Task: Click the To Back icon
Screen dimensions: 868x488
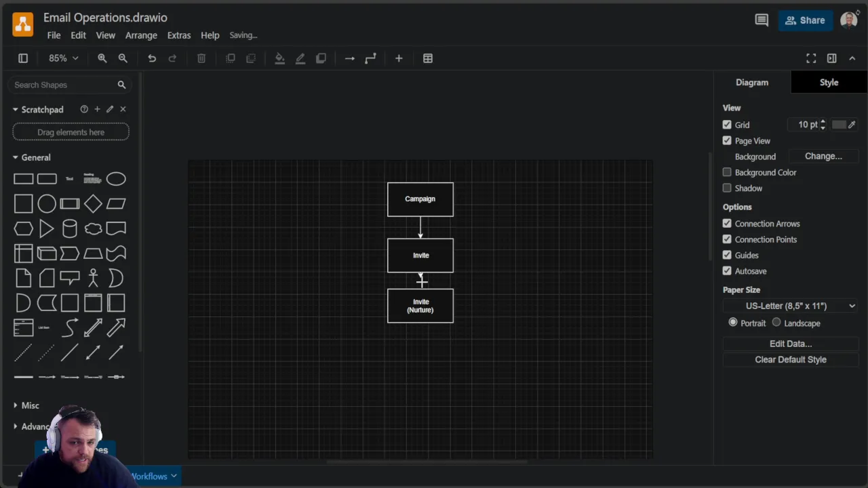Action: (x=251, y=58)
